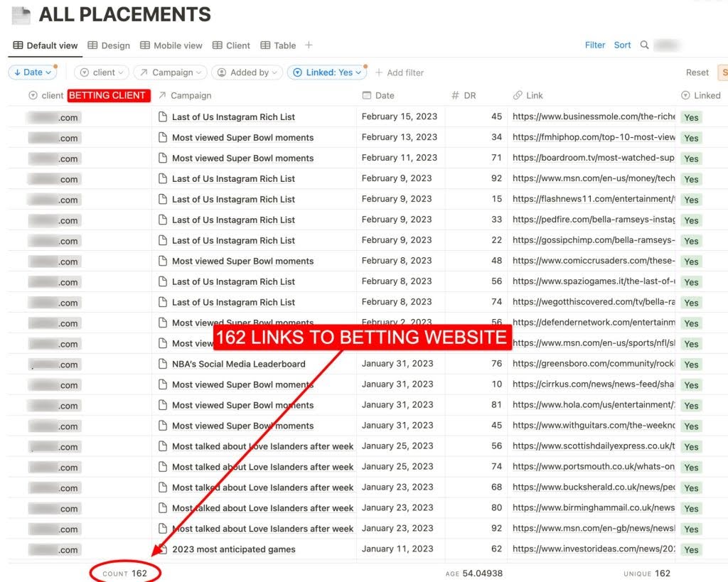Click the page icon beside the ALL PLACEMENTS title

tap(21, 15)
